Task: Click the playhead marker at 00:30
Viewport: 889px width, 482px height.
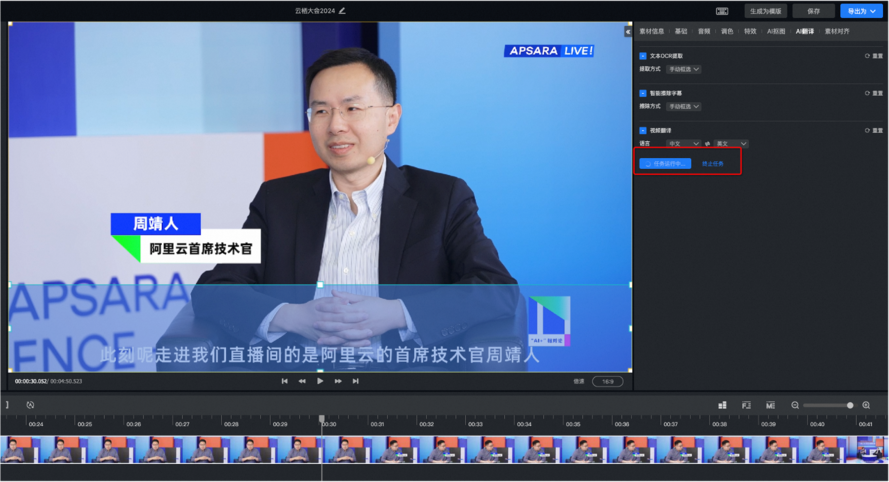Action: pos(321,419)
